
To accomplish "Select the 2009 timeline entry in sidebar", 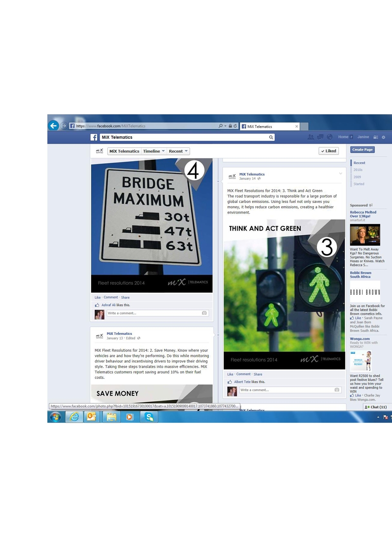I will [x=357, y=177].
